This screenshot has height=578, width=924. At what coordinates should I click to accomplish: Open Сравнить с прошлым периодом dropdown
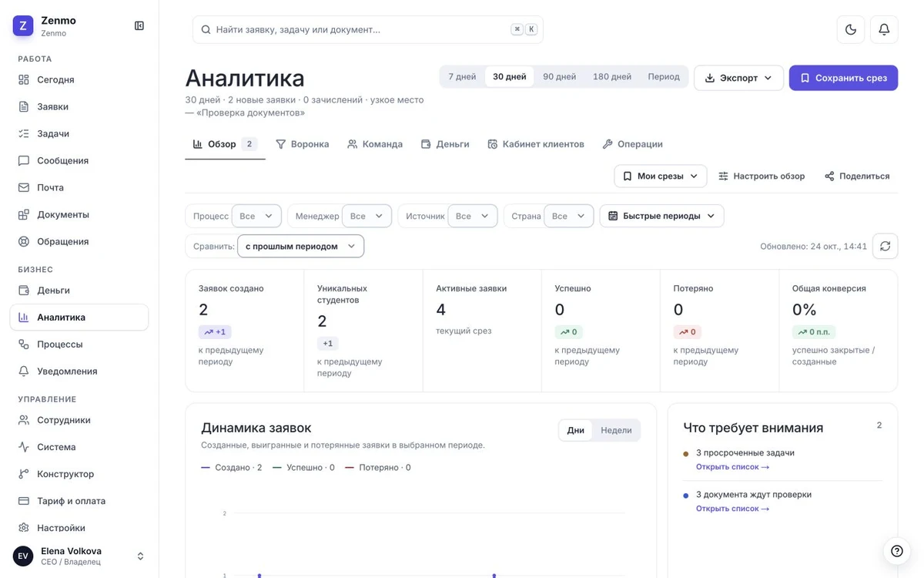tap(300, 246)
